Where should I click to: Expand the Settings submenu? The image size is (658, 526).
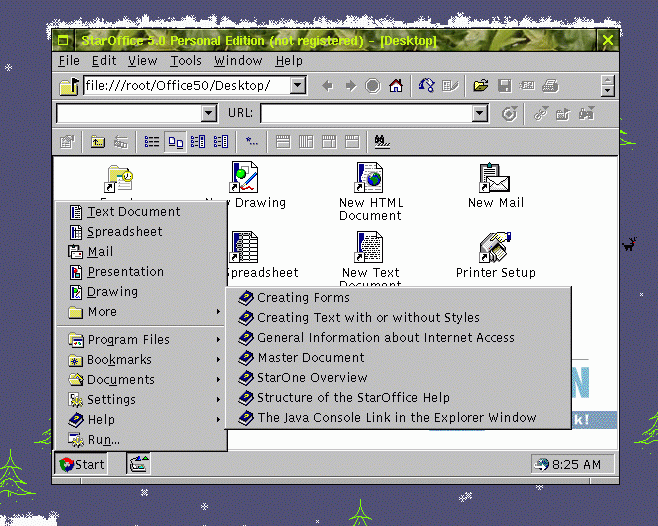(142, 400)
